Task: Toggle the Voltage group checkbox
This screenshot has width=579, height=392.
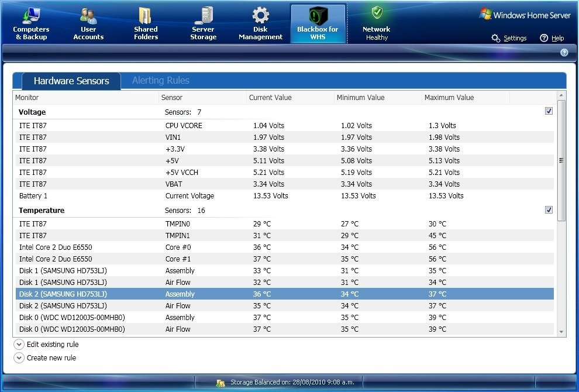Action: coord(549,111)
